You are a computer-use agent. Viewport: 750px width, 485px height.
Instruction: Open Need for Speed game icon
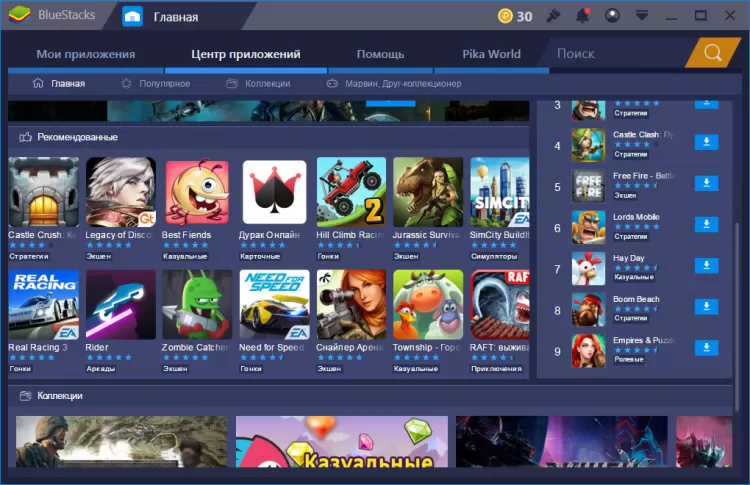[x=274, y=305]
